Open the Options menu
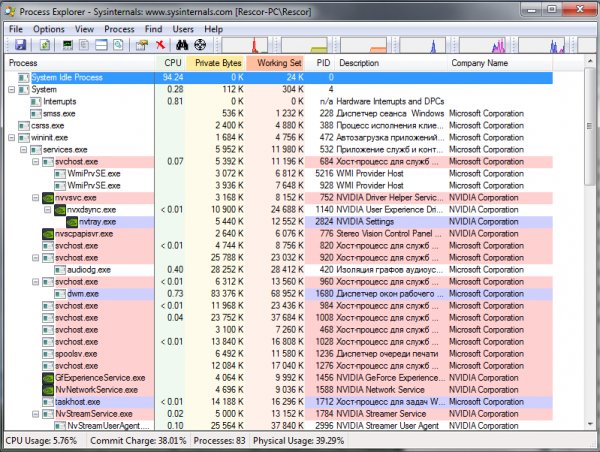 [49, 29]
